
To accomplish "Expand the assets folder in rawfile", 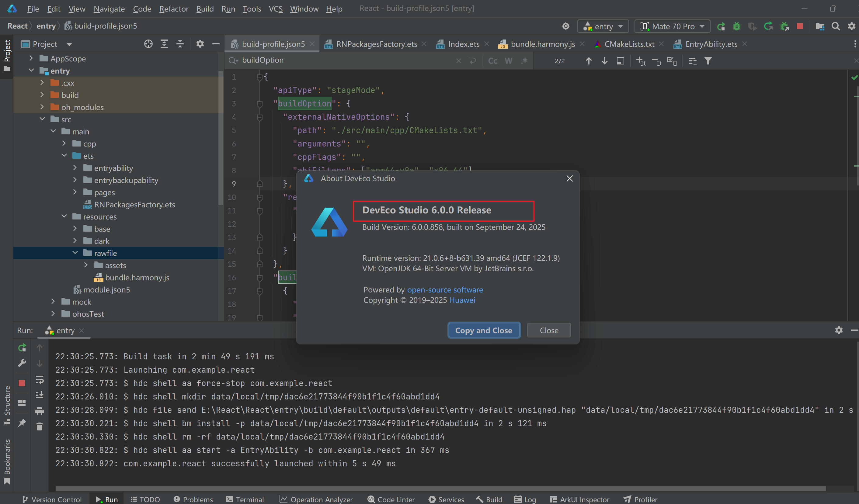I will tap(86, 265).
